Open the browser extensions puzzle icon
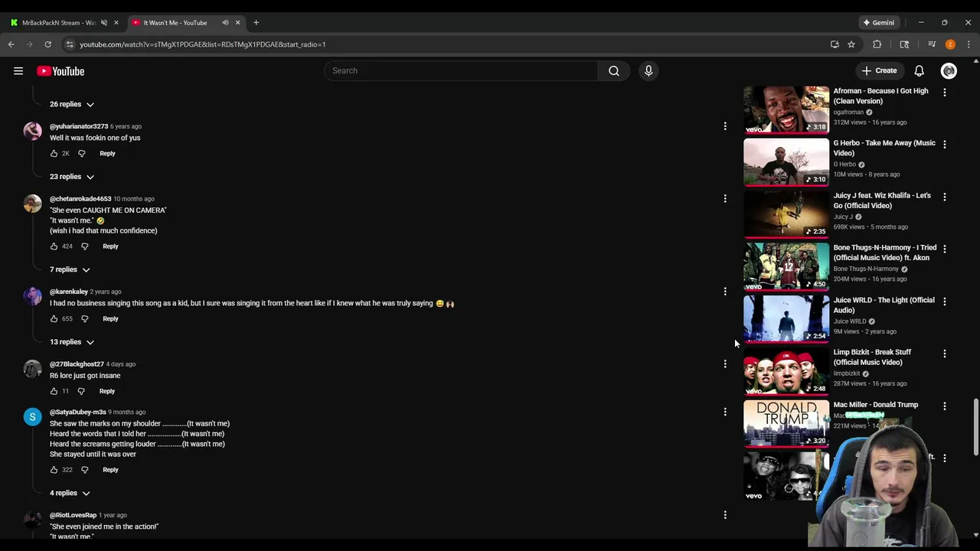The width and height of the screenshot is (980, 551). click(x=877, y=44)
